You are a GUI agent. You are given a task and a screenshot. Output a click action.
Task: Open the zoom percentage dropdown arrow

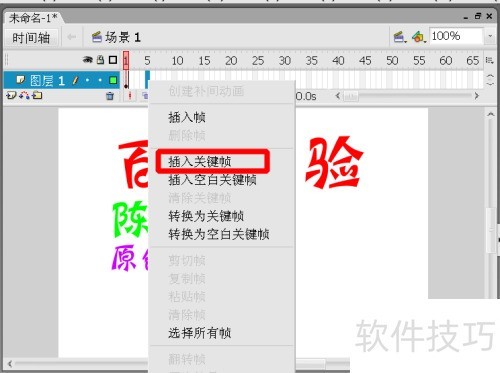(x=490, y=36)
